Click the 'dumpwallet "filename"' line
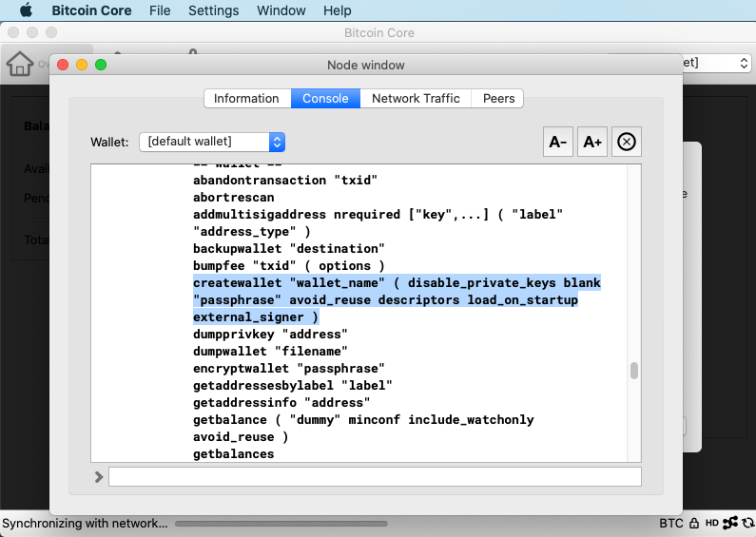The height and width of the screenshot is (537, 756). 270,351
